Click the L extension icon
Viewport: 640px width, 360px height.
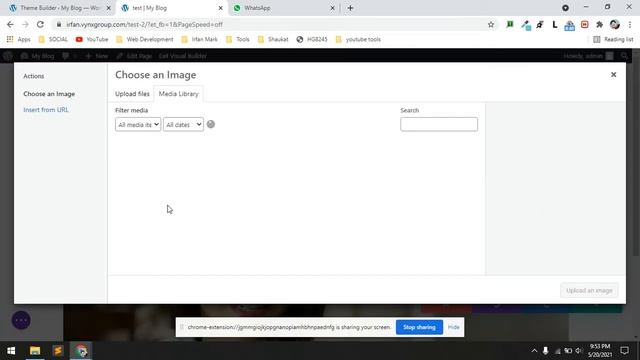click(554, 24)
